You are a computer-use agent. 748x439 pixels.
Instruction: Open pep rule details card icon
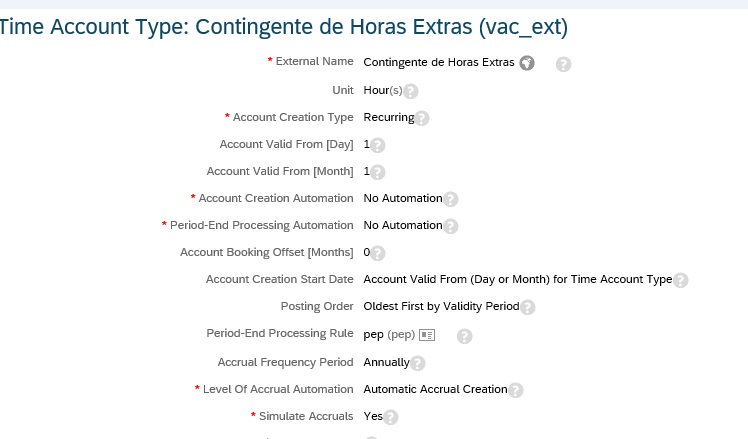point(427,335)
